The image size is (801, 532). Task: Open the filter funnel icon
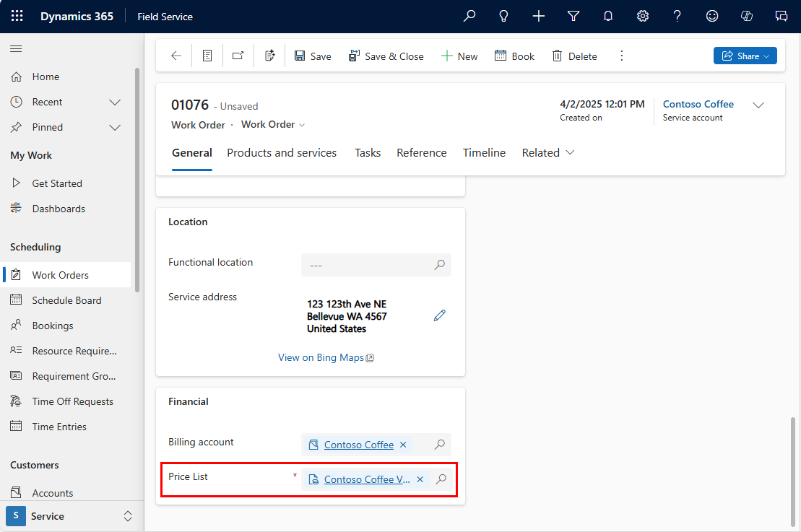pyautogui.click(x=573, y=15)
